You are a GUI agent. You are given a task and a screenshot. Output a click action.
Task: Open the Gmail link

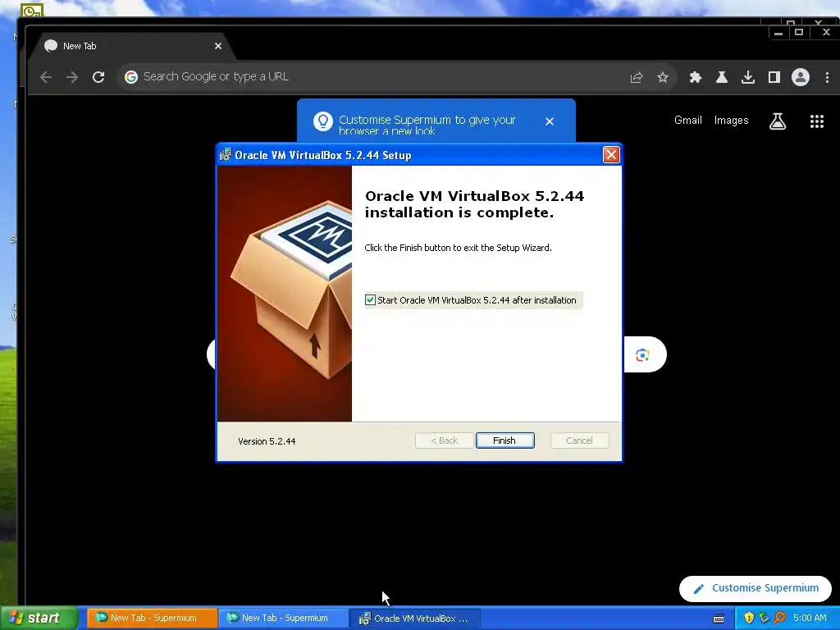click(688, 121)
